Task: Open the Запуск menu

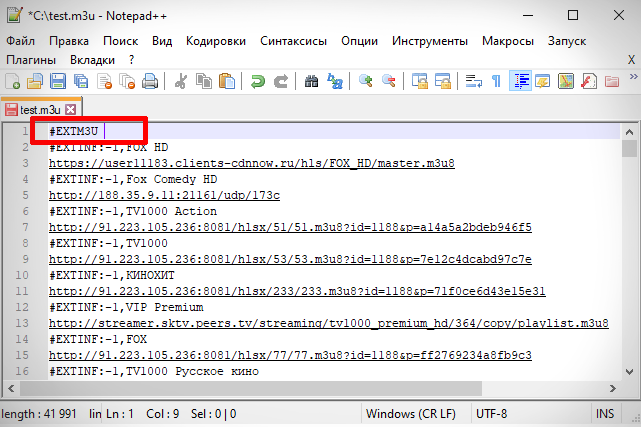Action: click(x=567, y=41)
